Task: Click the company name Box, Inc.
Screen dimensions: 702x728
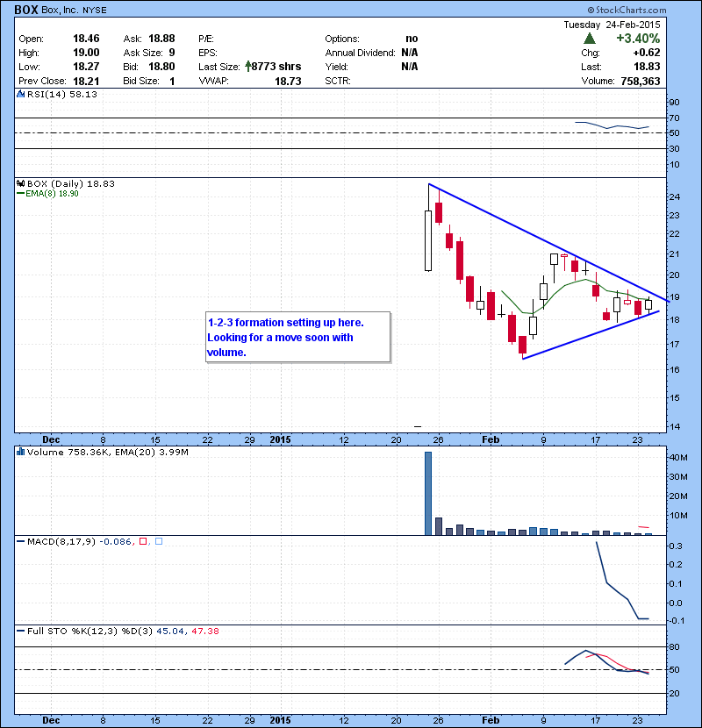Action: pos(60,10)
